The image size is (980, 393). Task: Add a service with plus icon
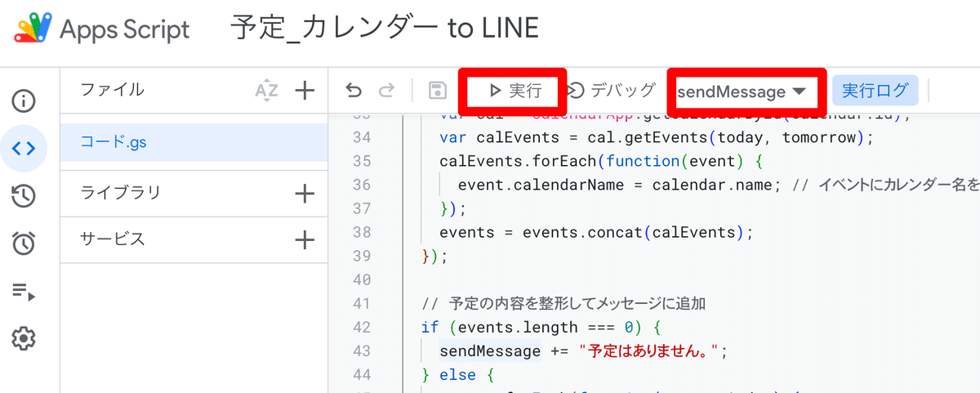point(305,239)
